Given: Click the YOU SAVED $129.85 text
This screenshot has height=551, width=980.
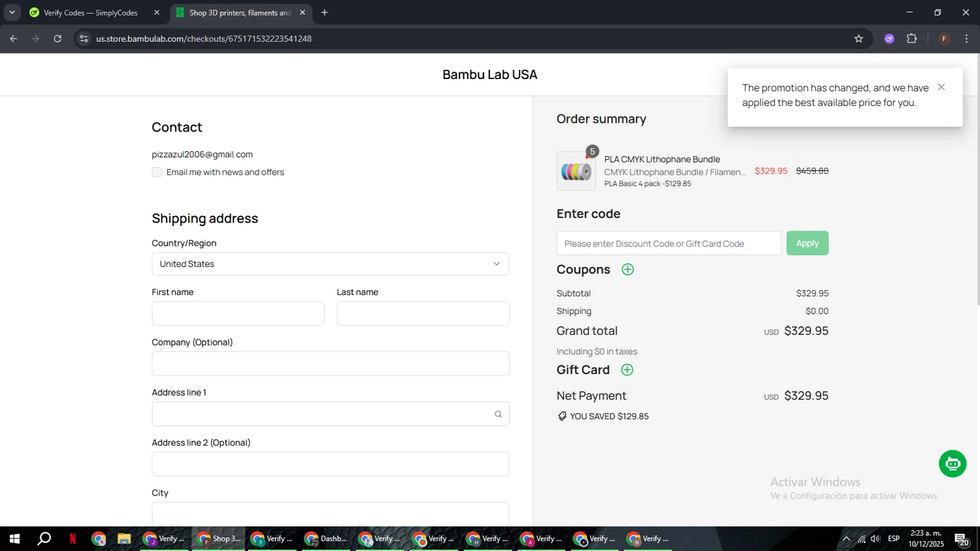Looking at the screenshot, I should (x=610, y=417).
